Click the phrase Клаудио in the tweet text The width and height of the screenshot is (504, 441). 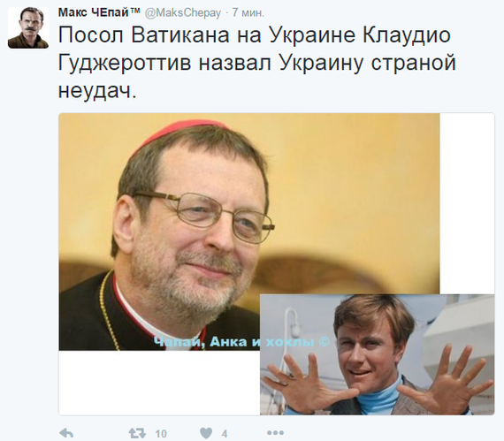coord(407,34)
